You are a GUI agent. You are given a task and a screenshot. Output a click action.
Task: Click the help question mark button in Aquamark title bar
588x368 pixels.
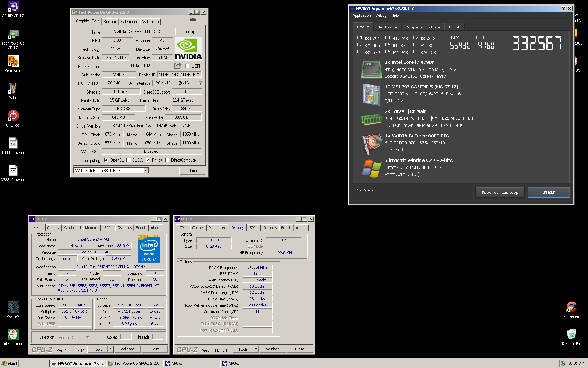click(x=563, y=9)
